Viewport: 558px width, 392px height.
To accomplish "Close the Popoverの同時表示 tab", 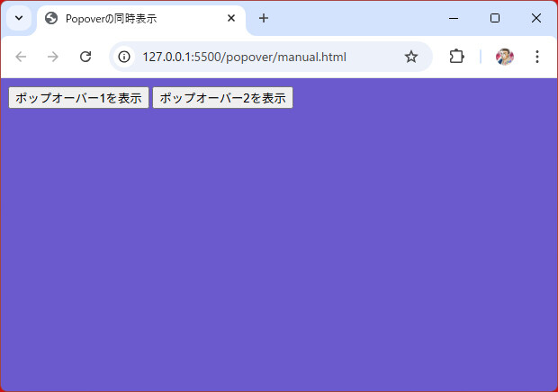I will coord(231,18).
